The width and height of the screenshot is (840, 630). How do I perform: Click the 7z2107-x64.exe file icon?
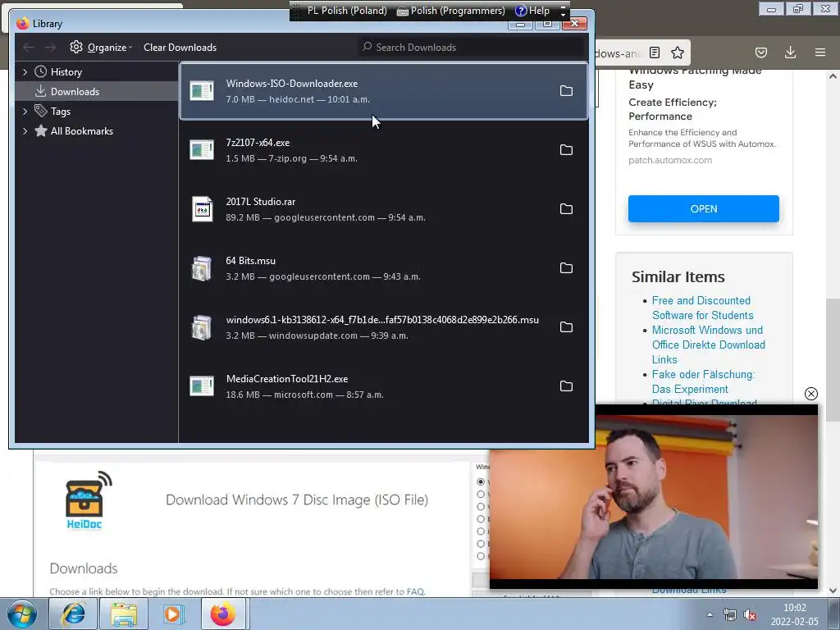(x=202, y=150)
